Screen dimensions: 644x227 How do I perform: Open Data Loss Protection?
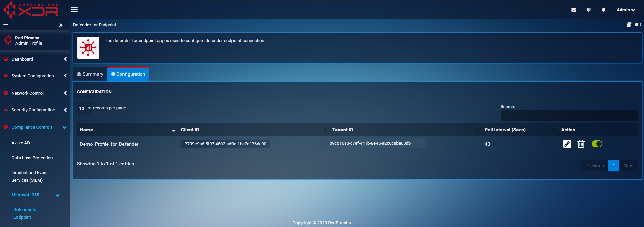coord(32,158)
